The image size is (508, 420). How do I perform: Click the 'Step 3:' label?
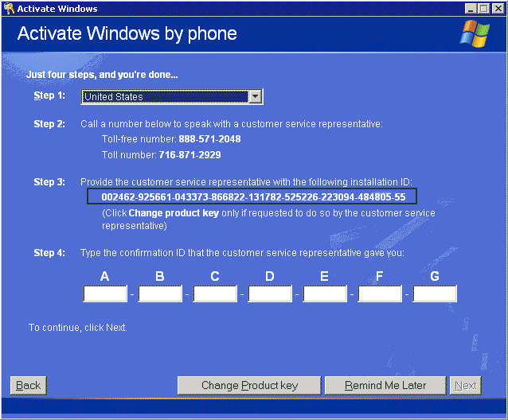tap(49, 182)
